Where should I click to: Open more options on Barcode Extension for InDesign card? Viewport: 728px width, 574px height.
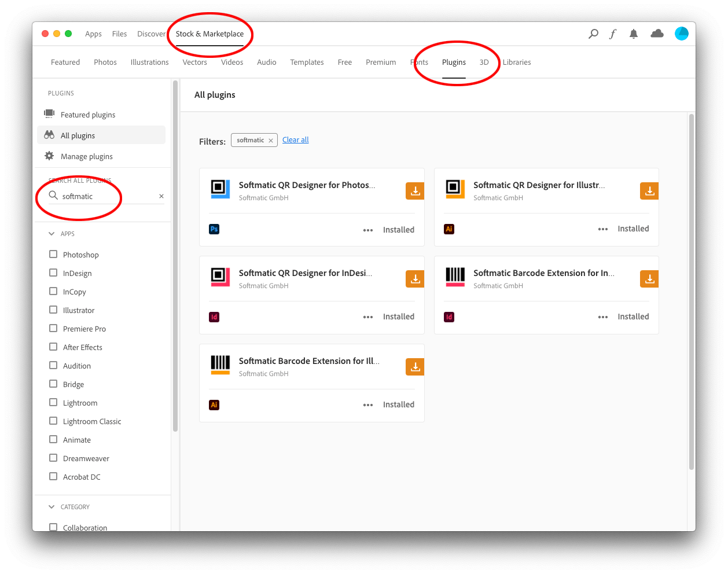click(x=603, y=317)
